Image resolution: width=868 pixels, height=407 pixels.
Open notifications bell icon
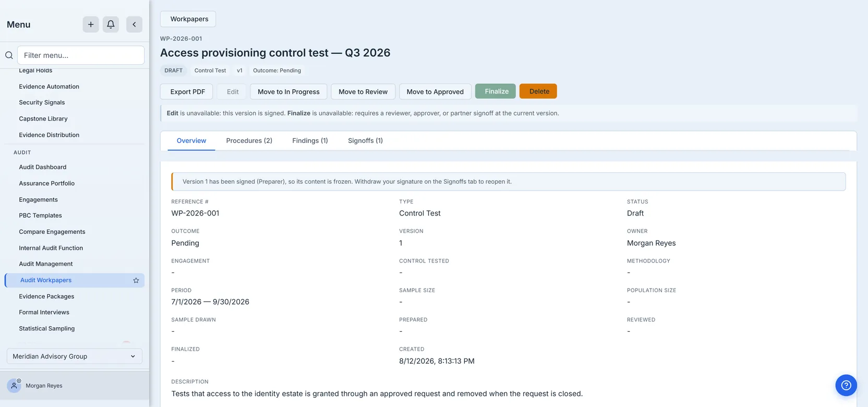(x=111, y=25)
